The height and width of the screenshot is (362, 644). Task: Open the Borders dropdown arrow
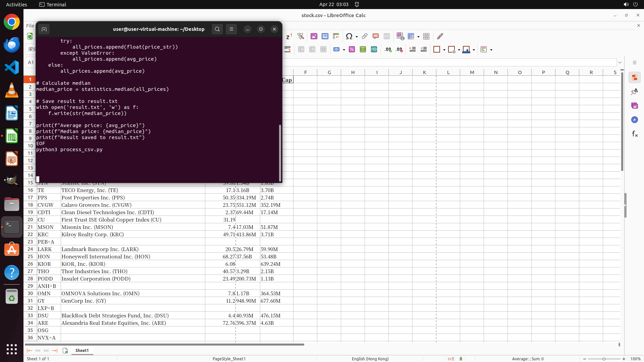click(444, 50)
